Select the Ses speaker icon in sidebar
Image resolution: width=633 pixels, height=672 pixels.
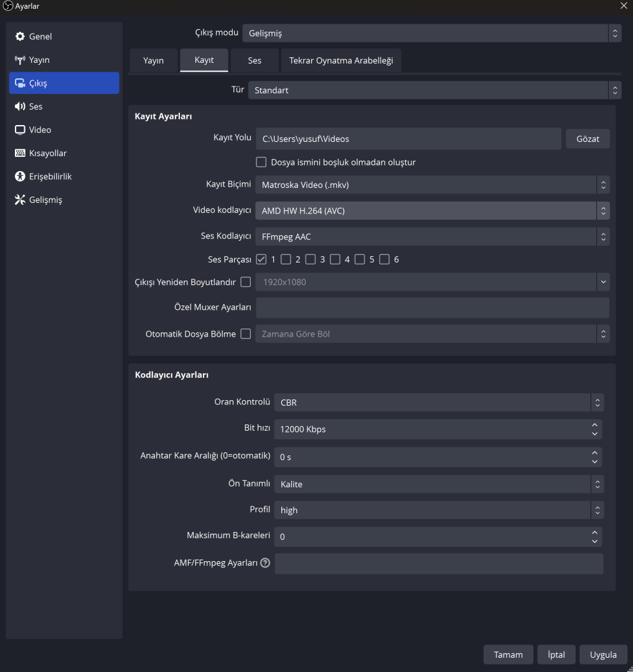[20, 106]
